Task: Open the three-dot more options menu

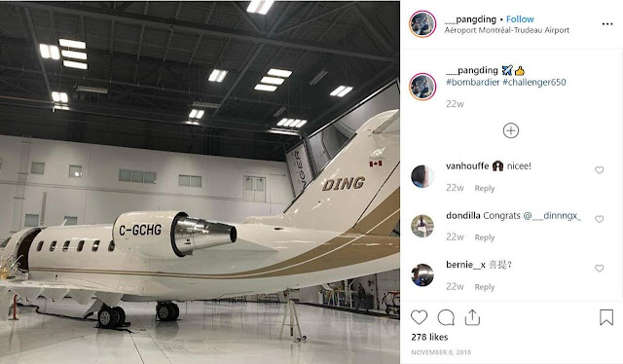Action: (x=607, y=24)
